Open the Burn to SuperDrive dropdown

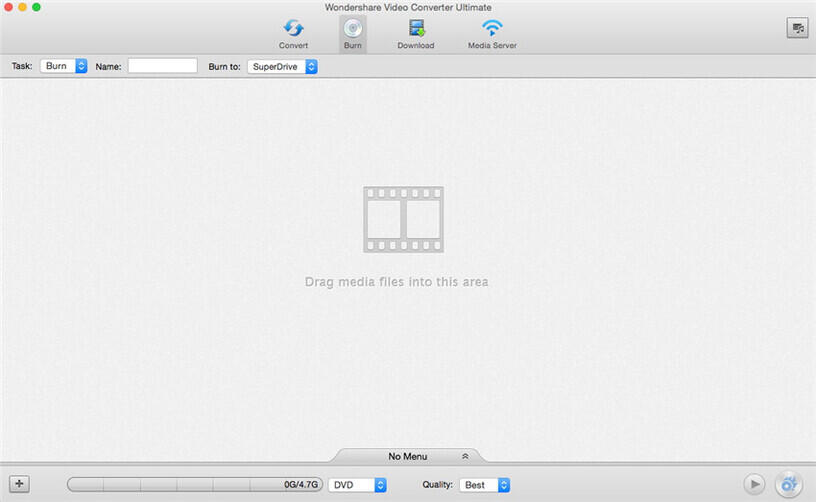(x=282, y=67)
